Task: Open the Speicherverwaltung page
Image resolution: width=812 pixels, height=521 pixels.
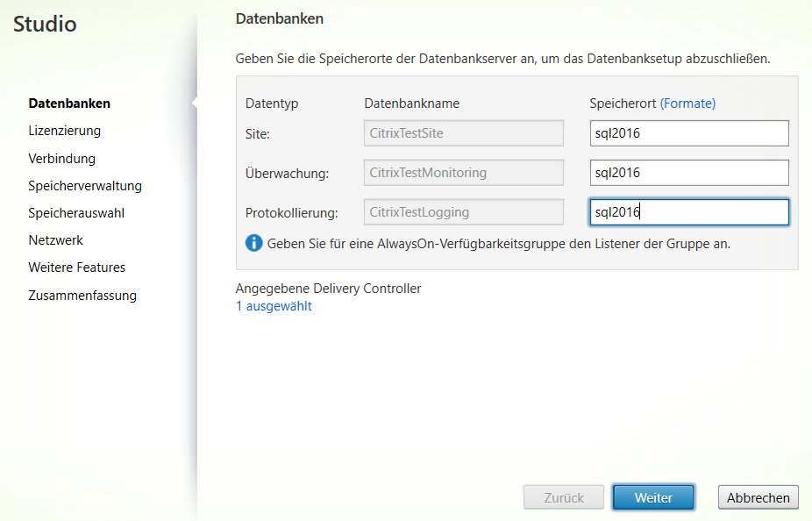Action: pyautogui.click(x=83, y=185)
